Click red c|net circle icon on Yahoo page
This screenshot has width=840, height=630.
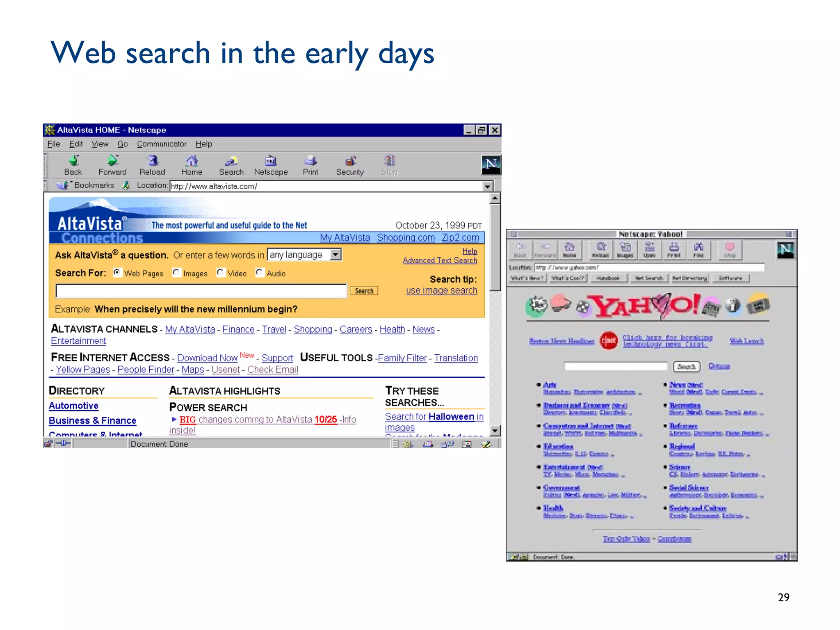pyautogui.click(x=609, y=340)
